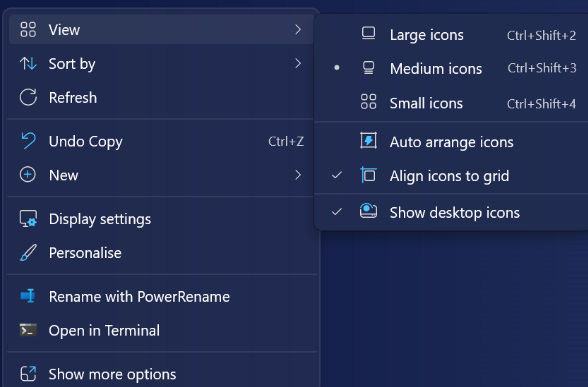This screenshot has width=588, height=387.
Task: Click the New plus-circle icon
Action: (28, 175)
